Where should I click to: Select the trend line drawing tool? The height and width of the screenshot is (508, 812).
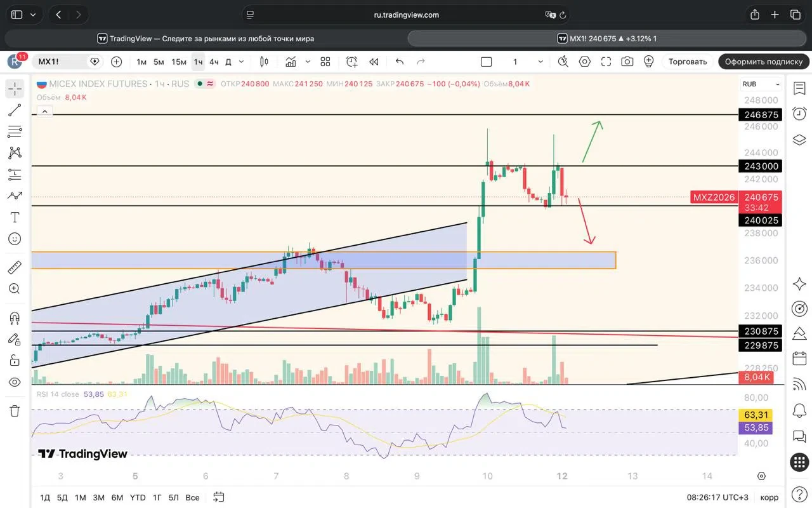15,110
